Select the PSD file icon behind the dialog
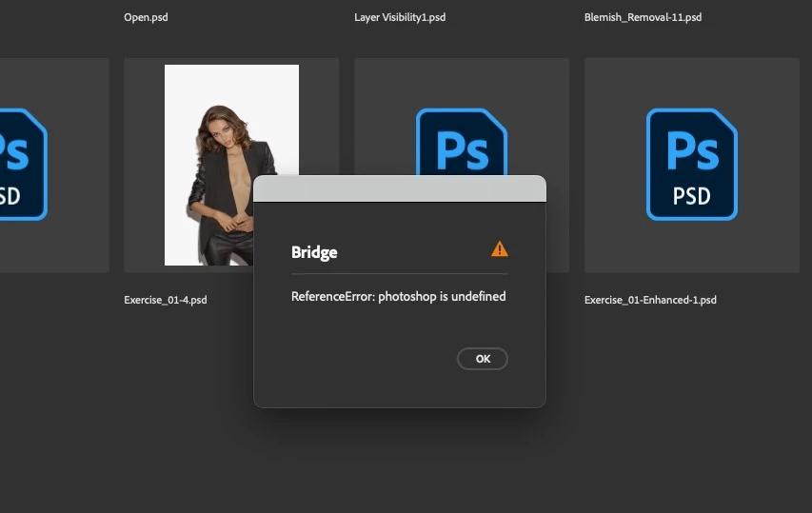The image size is (812, 513). (x=462, y=141)
